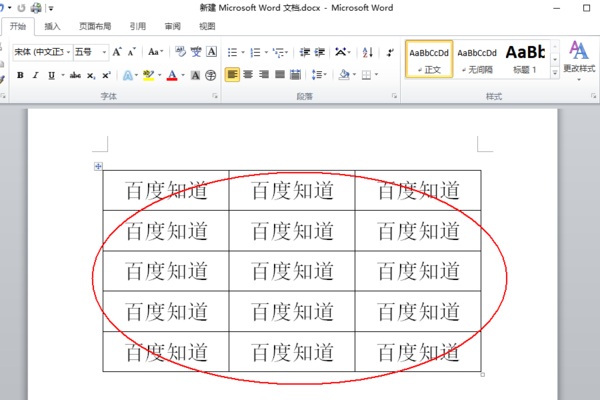
Task: Toggle Distributed alignment
Action: (x=295, y=74)
